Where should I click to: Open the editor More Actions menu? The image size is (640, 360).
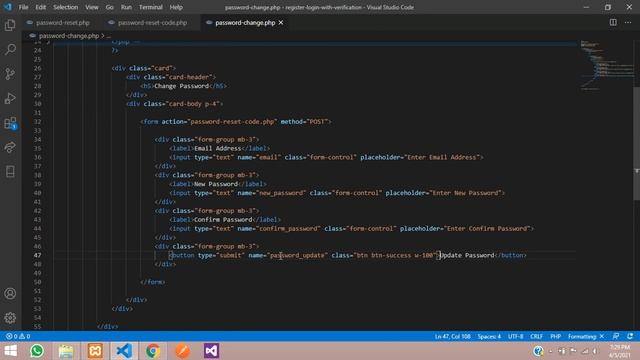coord(628,22)
